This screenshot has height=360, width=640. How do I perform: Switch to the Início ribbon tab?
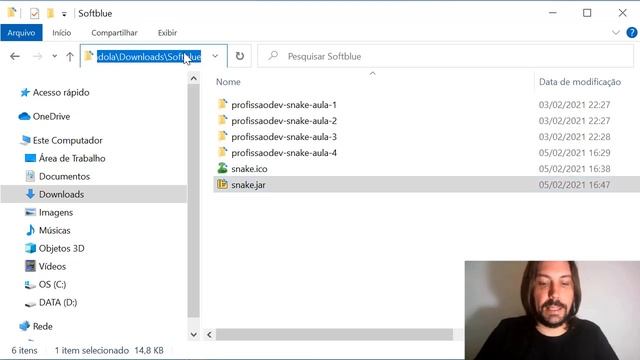(x=62, y=33)
